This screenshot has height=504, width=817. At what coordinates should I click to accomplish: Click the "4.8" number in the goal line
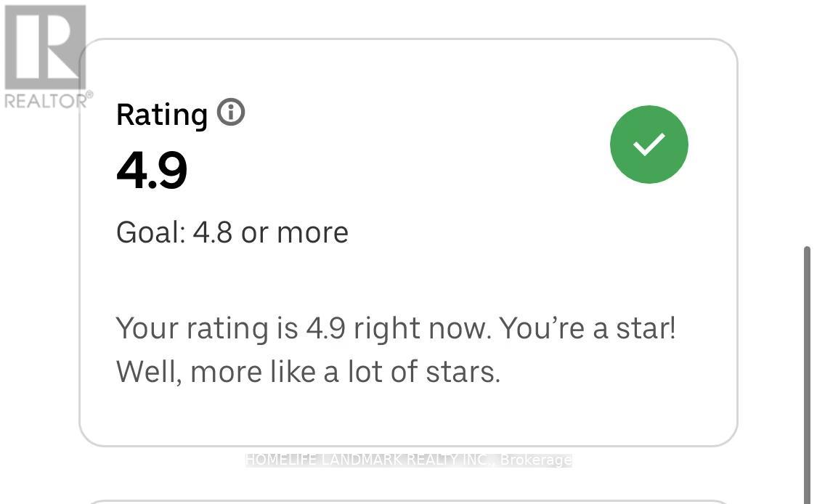click(212, 232)
